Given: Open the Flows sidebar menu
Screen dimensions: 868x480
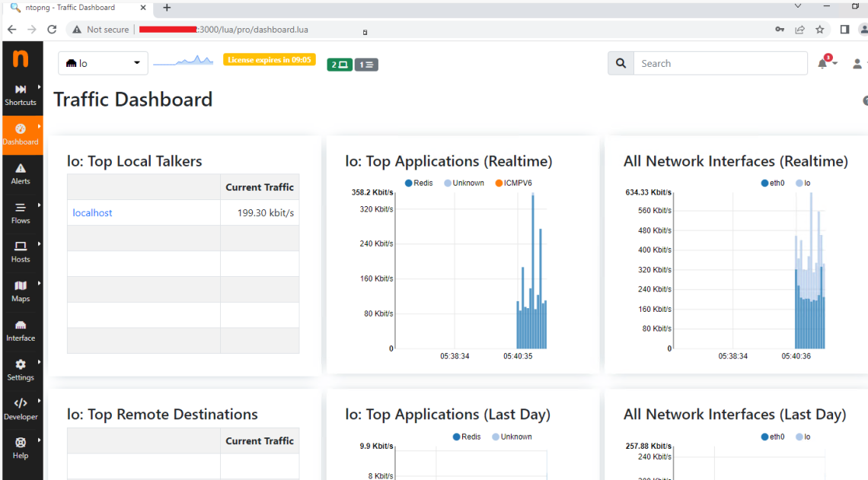Looking at the screenshot, I should [x=21, y=214].
